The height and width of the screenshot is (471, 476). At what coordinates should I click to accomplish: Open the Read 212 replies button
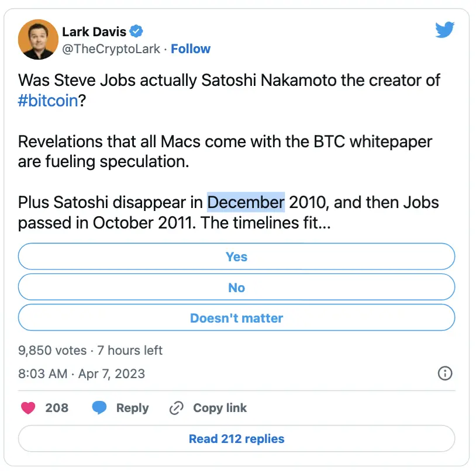coord(236,439)
